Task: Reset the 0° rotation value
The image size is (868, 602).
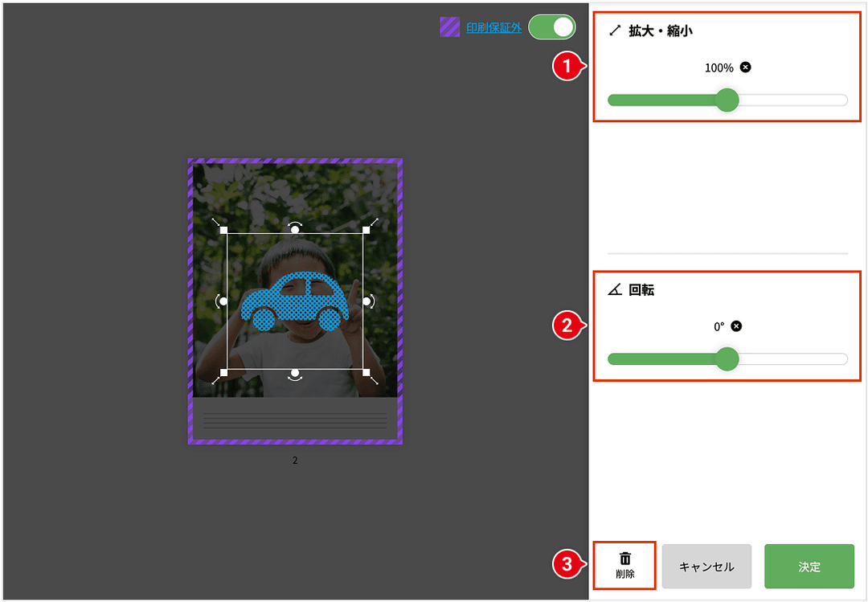Action: click(x=736, y=326)
